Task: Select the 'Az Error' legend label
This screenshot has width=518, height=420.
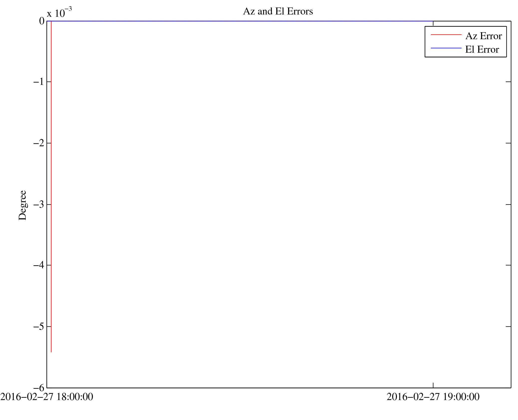Action: point(483,36)
